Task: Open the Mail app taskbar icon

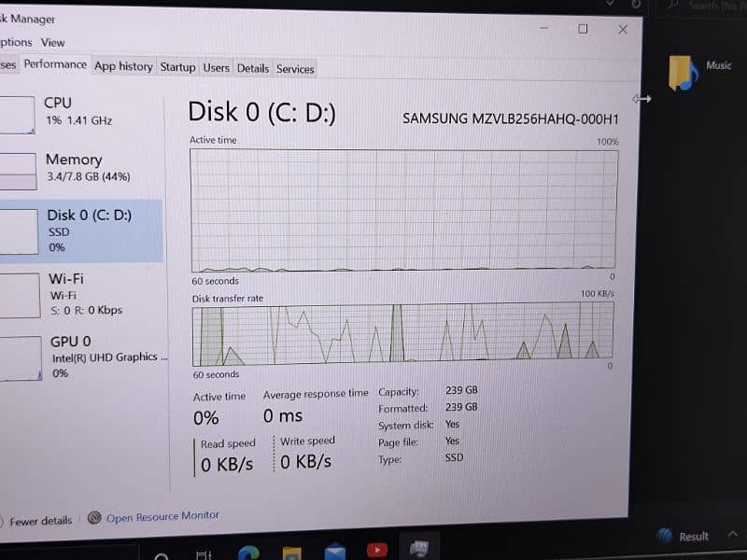Action: pos(335,552)
